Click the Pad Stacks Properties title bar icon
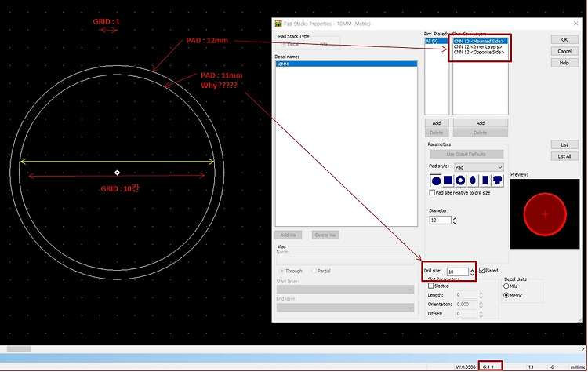The height and width of the screenshot is (372, 588). click(278, 24)
